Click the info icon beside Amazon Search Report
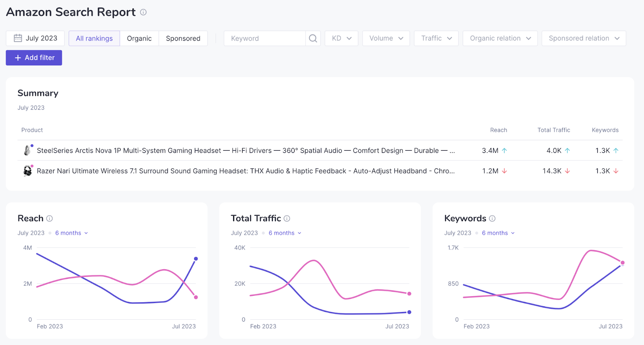The height and width of the screenshot is (345, 644). tap(143, 12)
